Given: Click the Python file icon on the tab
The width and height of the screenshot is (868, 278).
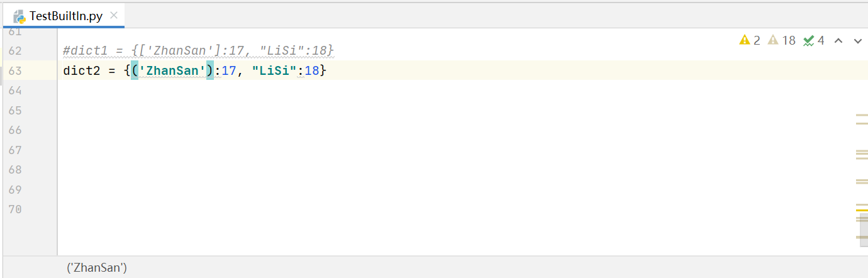Looking at the screenshot, I should point(19,16).
